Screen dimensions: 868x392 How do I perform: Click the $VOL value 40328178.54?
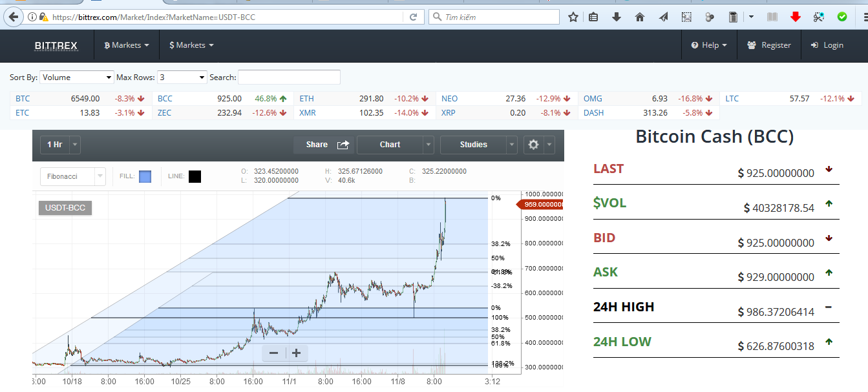coord(779,208)
